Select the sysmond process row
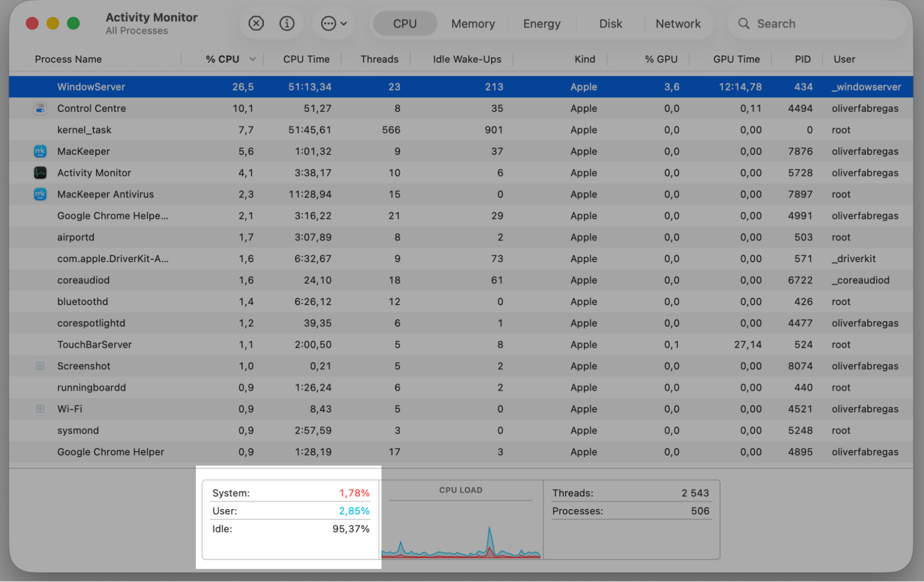Screen dimensions: 924x582 pos(461,431)
